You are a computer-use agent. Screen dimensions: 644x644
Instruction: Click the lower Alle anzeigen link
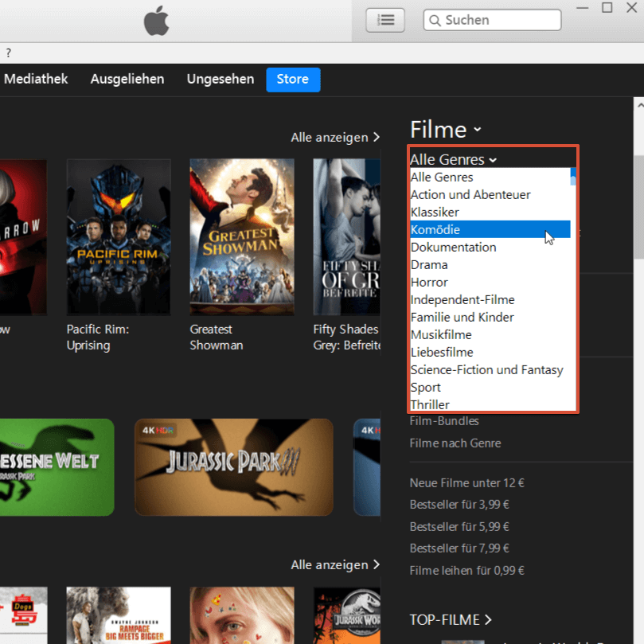pyautogui.click(x=335, y=564)
